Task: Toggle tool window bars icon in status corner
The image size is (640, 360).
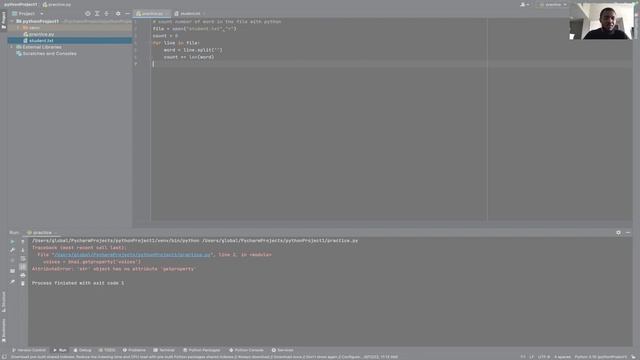Action: point(3,357)
